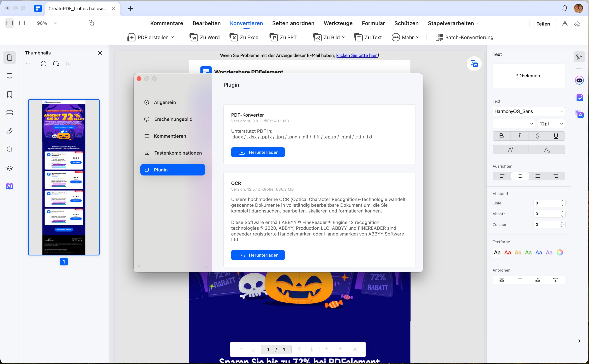Open the AI chatbot icon on right edge
The width and height of the screenshot is (589, 364).
coord(579,80)
